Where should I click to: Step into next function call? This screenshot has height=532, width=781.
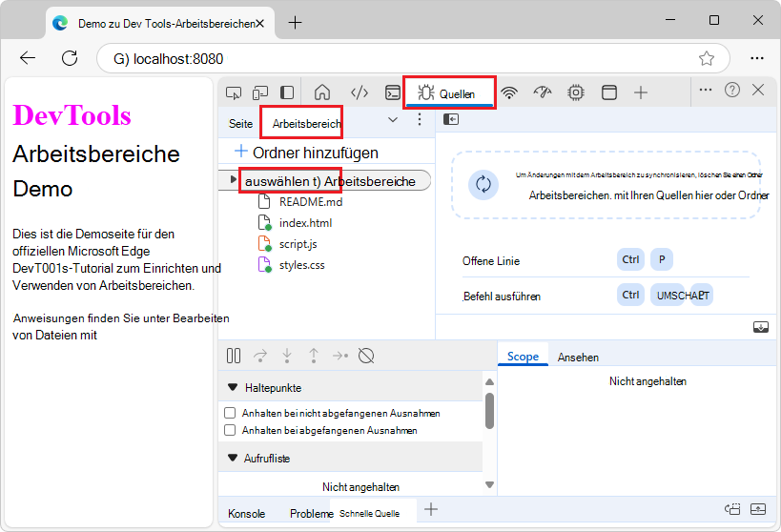[x=287, y=357]
